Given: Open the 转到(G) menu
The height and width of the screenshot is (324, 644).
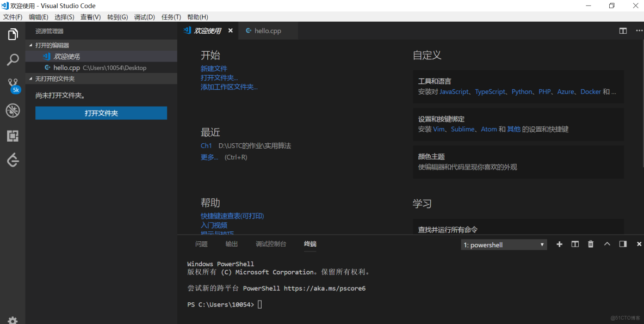Looking at the screenshot, I should (117, 17).
